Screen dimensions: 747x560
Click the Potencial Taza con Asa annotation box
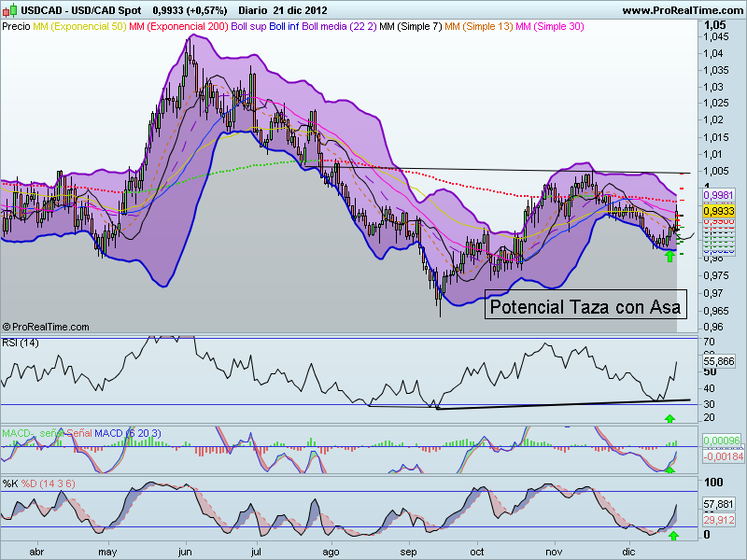pos(585,306)
